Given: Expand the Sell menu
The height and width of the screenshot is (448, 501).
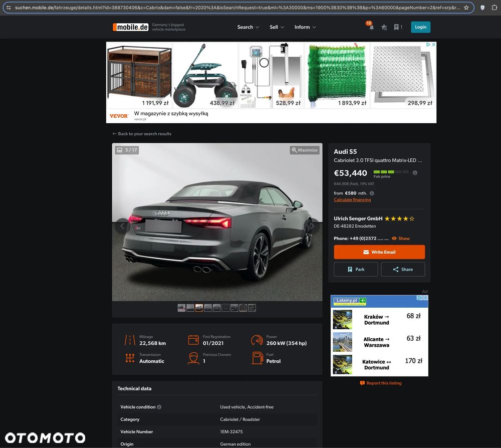Looking at the screenshot, I should 277,27.
